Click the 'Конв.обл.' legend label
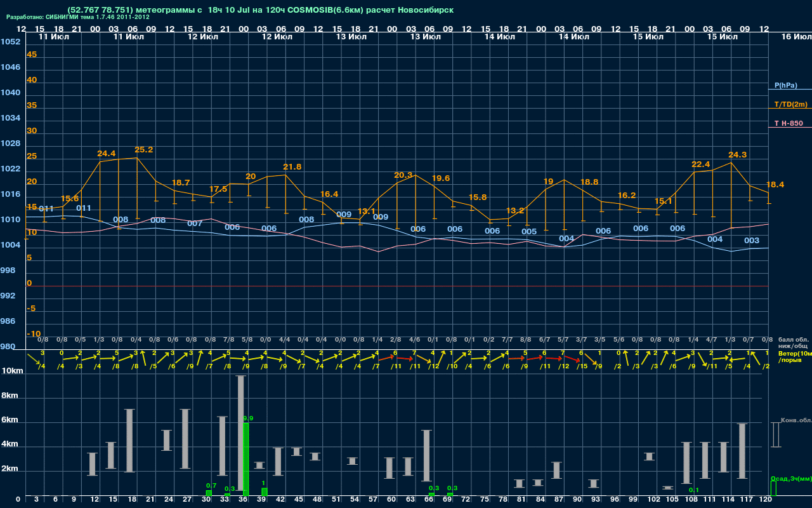Screen dimensions: 812x508 (x=796, y=420)
